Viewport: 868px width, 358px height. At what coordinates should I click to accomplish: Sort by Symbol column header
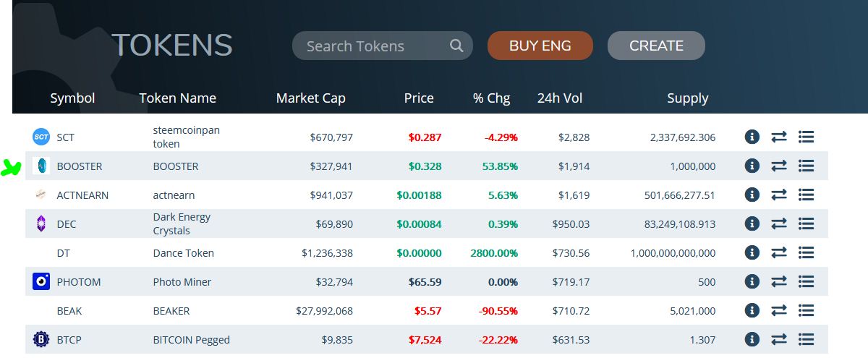pyautogui.click(x=72, y=98)
